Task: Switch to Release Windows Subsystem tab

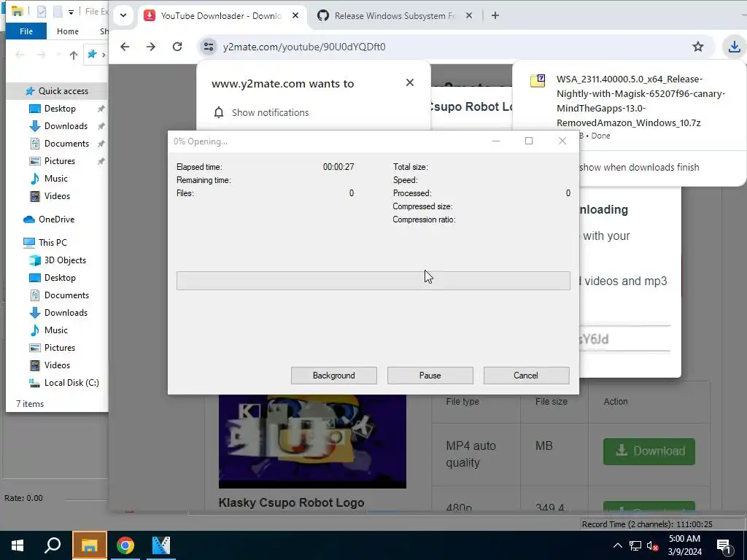Action: pyautogui.click(x=395, y=16)
